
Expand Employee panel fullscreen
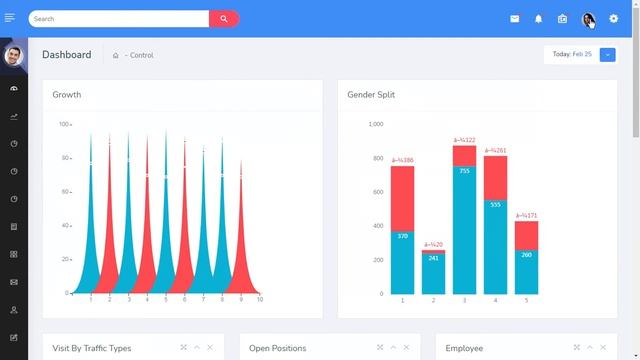[x=577, y=347]
